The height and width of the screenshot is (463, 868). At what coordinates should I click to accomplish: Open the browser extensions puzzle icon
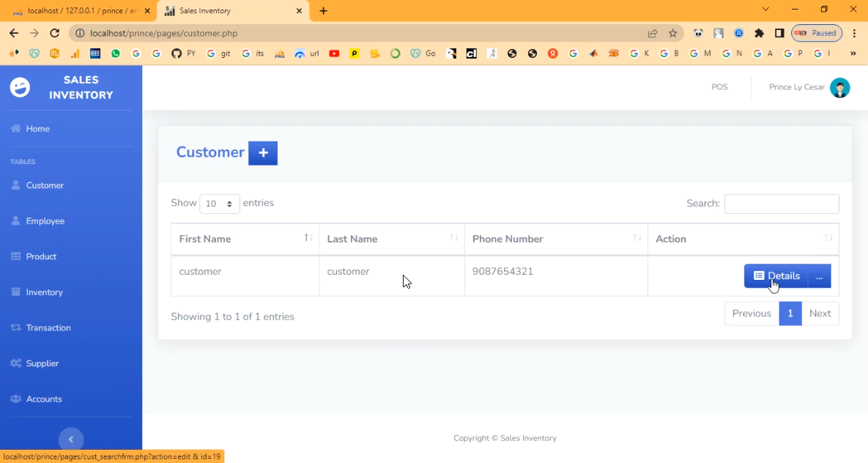point(759,33)
